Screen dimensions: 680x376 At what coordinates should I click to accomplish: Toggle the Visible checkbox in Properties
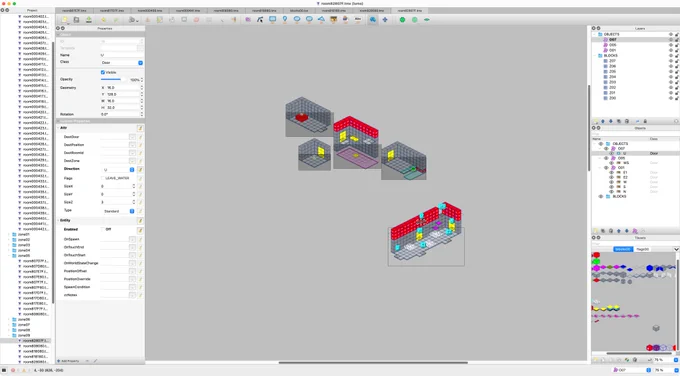point(103,72)
